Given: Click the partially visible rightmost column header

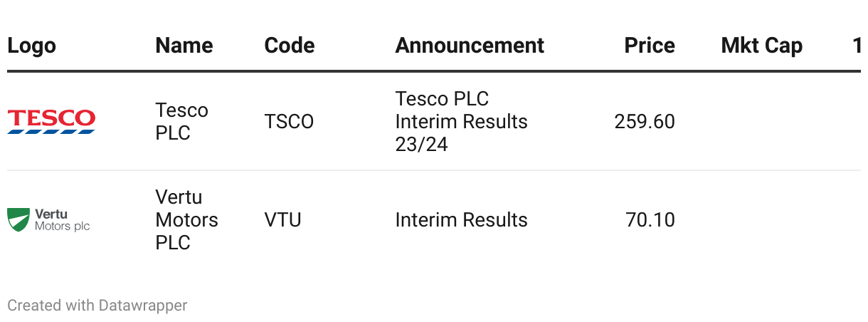Looking at the screenshot, I should [857, 46].
